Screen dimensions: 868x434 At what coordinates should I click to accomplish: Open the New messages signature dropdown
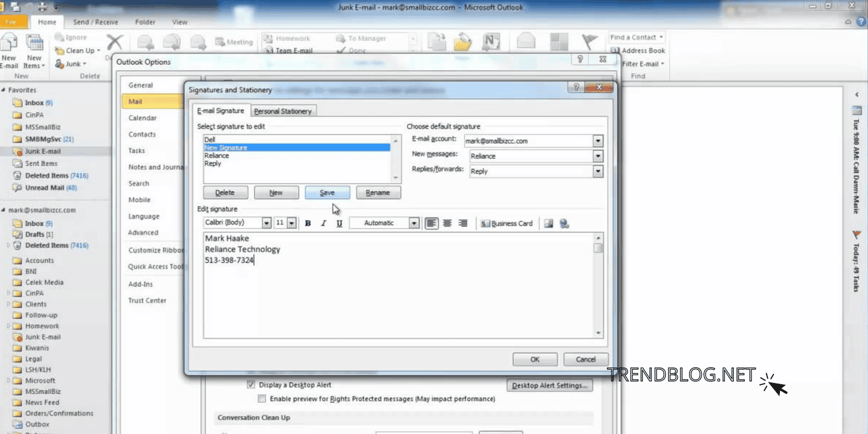(x=598, y=156)
